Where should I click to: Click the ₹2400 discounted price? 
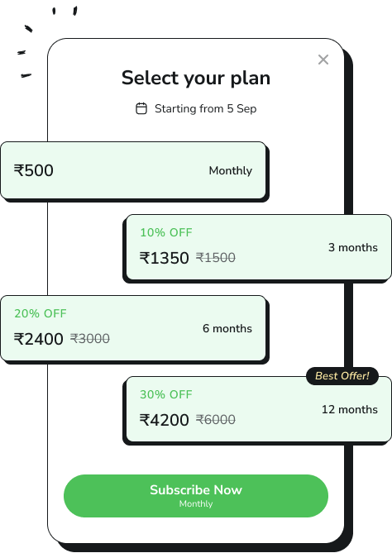[x=39, y=339]
